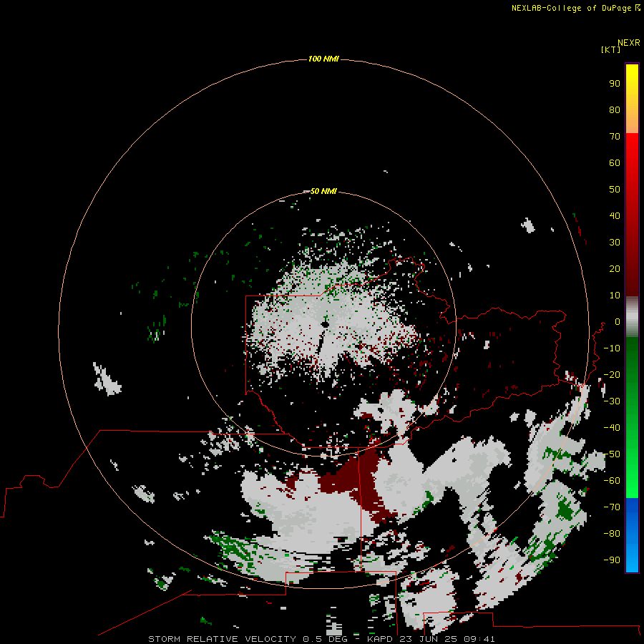Click the KAPD radar site identifier
This screenshot has height=644, width=644.
[381, 639]
